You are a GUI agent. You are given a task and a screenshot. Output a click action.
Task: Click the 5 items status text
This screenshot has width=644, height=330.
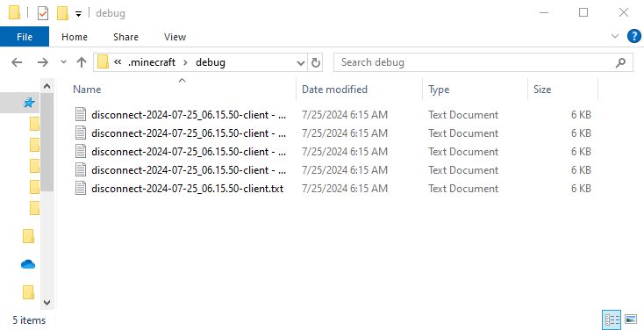(29, 320)
